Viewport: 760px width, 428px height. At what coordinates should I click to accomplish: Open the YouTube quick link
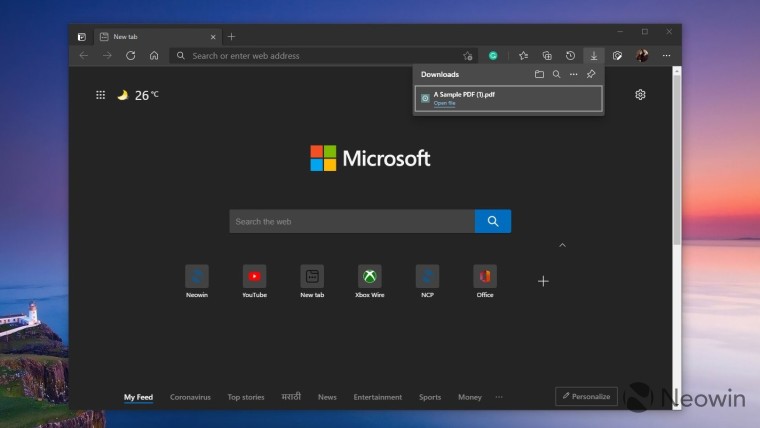click(254, 281)
